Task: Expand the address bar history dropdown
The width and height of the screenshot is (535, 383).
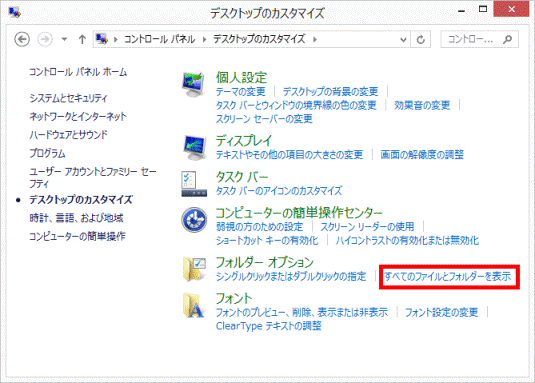Action: click(403, 40)
